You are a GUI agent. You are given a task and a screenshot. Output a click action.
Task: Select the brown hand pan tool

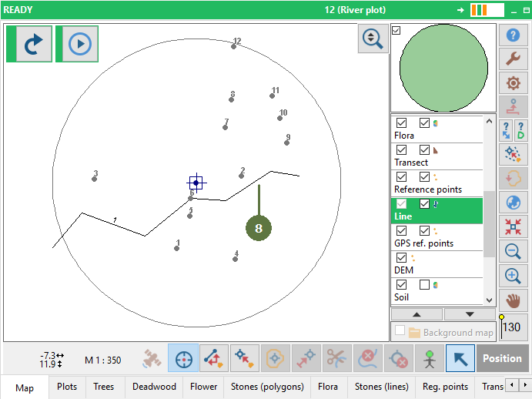click(x=513, y=300)
